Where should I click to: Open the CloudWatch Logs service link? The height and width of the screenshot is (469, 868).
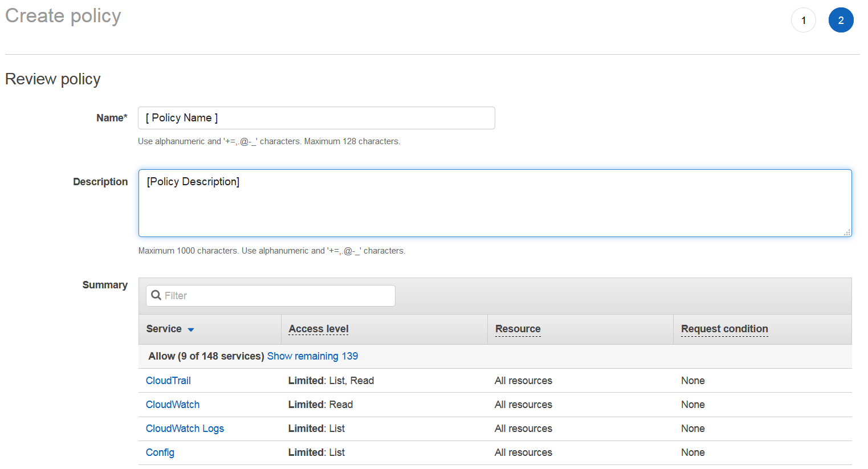click(x=185, y=429)
